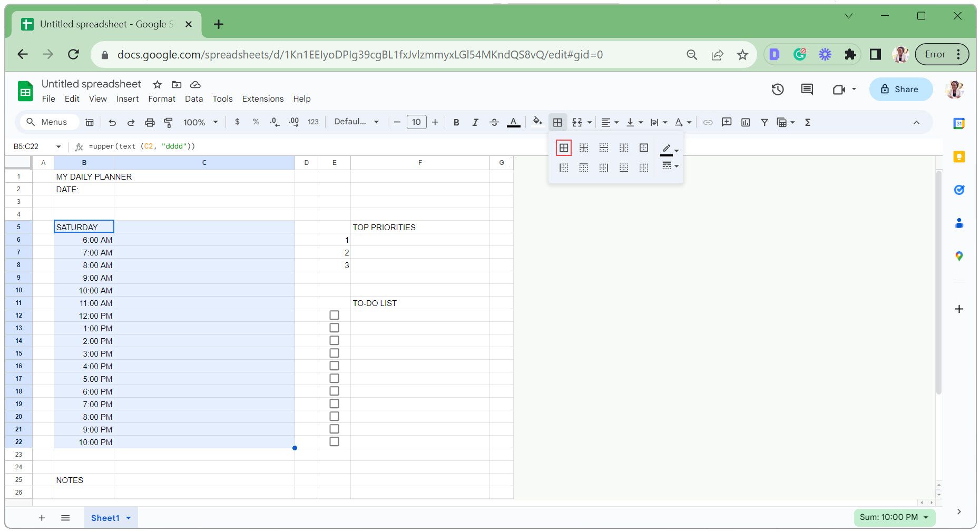Open the functions menu via sigma icon
This screenshot has width=980, height=532.
click(x=808, y=122)
